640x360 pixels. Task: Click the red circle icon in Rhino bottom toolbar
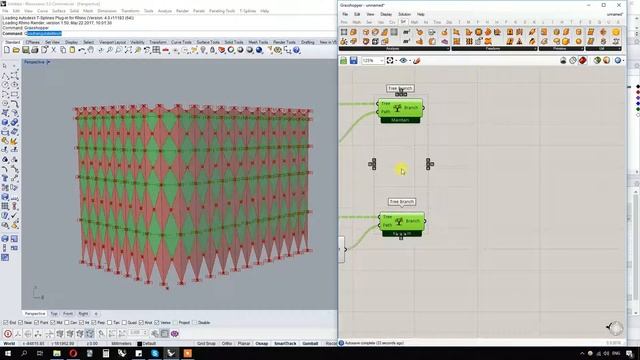(x=7, y=333)
